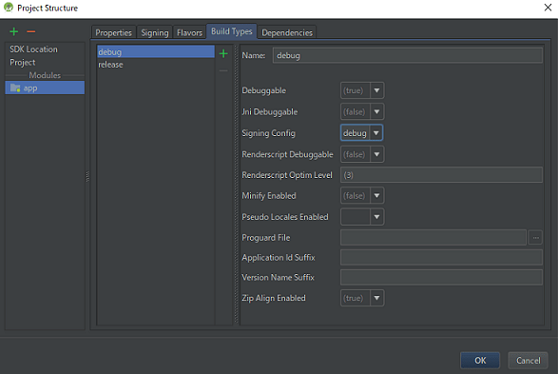558x374 pixels.
Task: Click the Application Id Suffix field
Action: pyautogui.click(x=441, y=257)
